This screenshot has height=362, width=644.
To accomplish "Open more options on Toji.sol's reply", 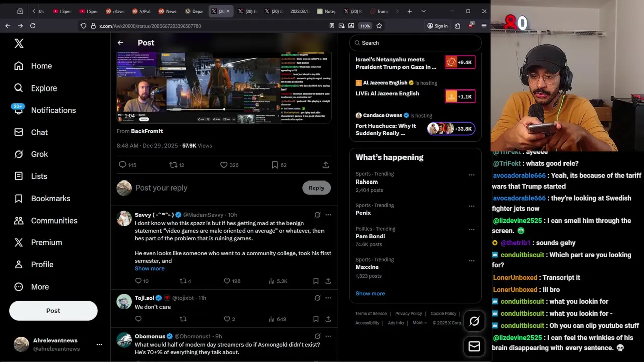I will [x=328, y=298].
